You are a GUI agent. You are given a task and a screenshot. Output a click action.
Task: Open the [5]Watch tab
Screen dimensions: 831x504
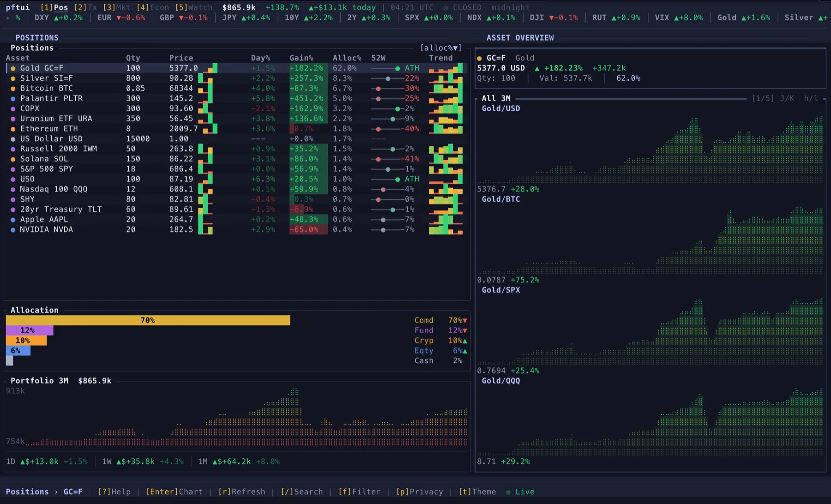tap(193, 7)
